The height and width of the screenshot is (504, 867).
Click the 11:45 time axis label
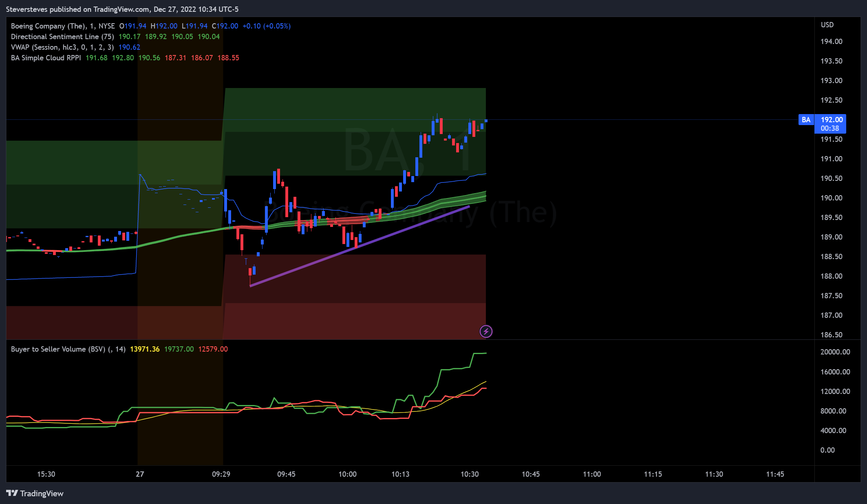point(775,474)
